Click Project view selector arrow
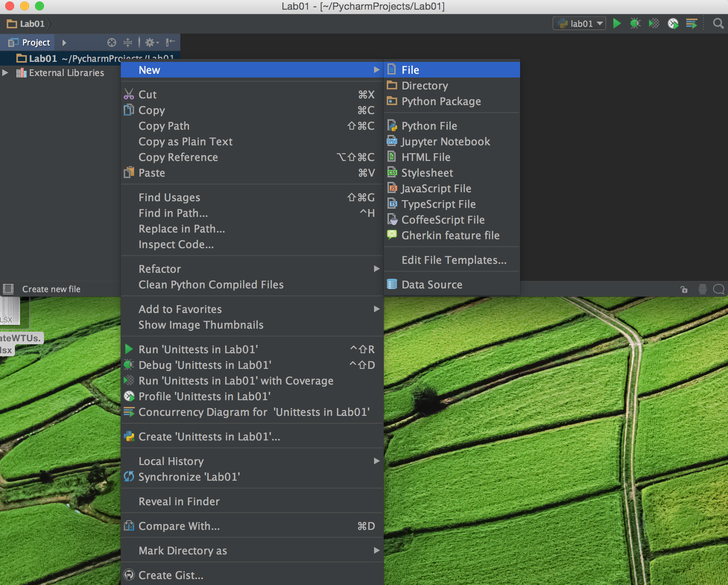This screenshot has height=585, width=728. tap(64, 42)
